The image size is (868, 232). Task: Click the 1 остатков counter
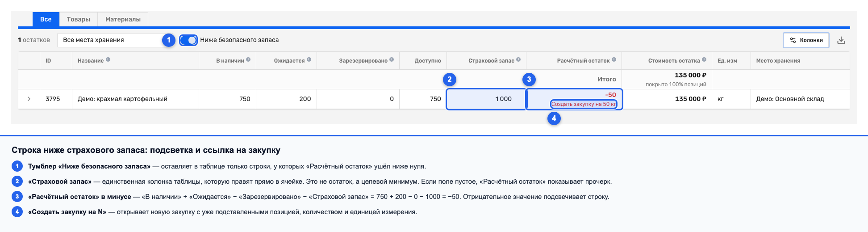click(x=34, y=40)
